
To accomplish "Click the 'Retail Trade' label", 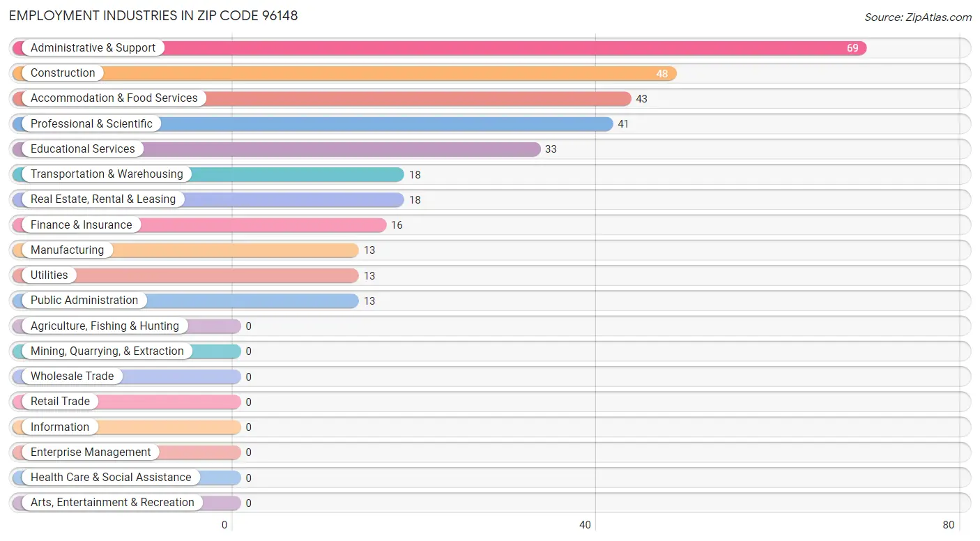I will coord(60,402).
